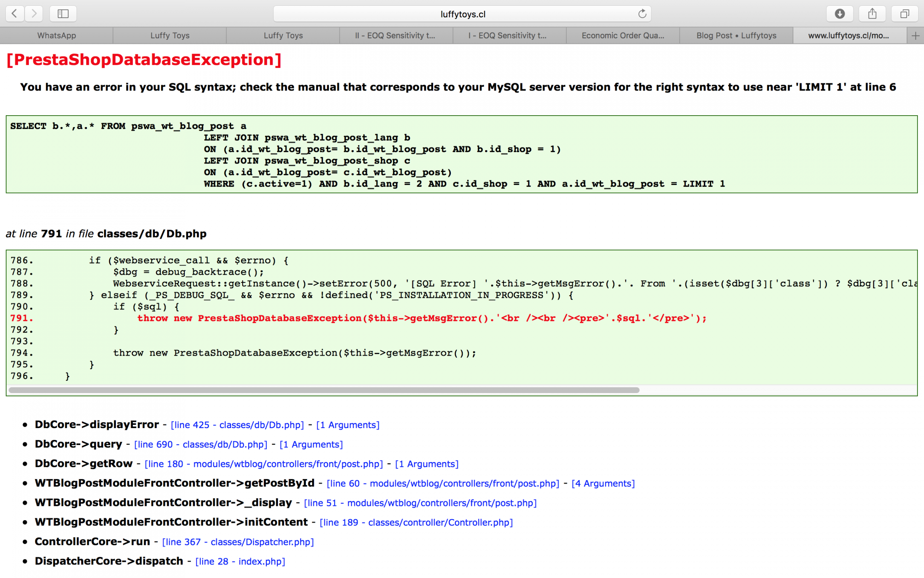This screenshot has width=924, height=578.
Task: Reload the luffytoys.cl page
Action: [642, 14]
